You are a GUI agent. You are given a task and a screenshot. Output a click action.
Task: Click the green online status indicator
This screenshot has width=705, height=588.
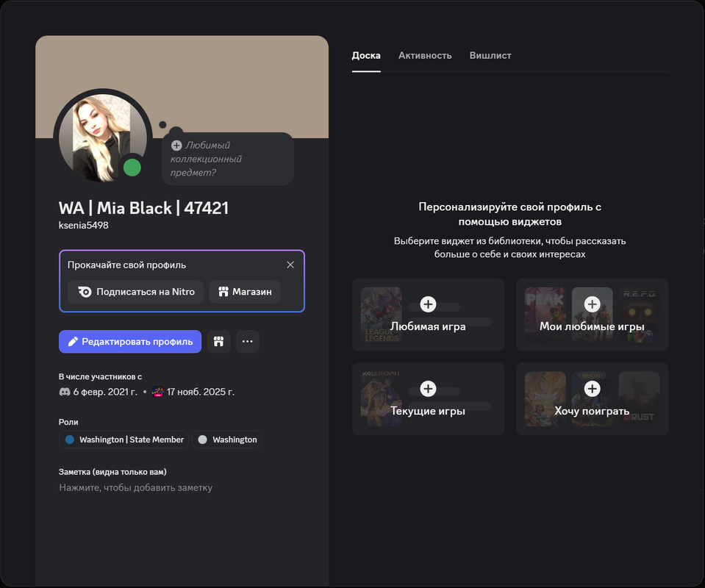click(132, 168)
